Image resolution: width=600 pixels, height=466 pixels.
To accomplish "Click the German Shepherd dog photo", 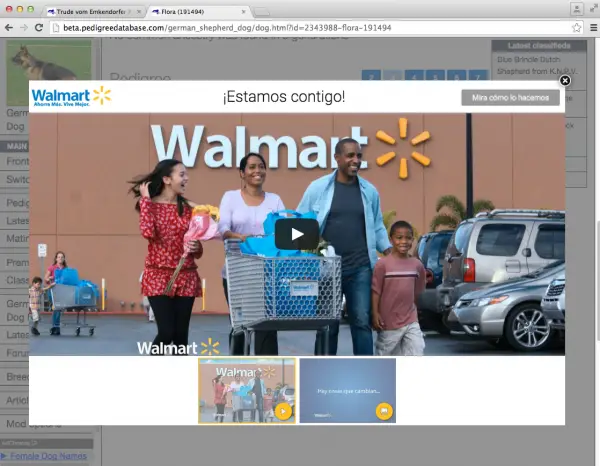I will pyautogui.click(x=49, y=72).
